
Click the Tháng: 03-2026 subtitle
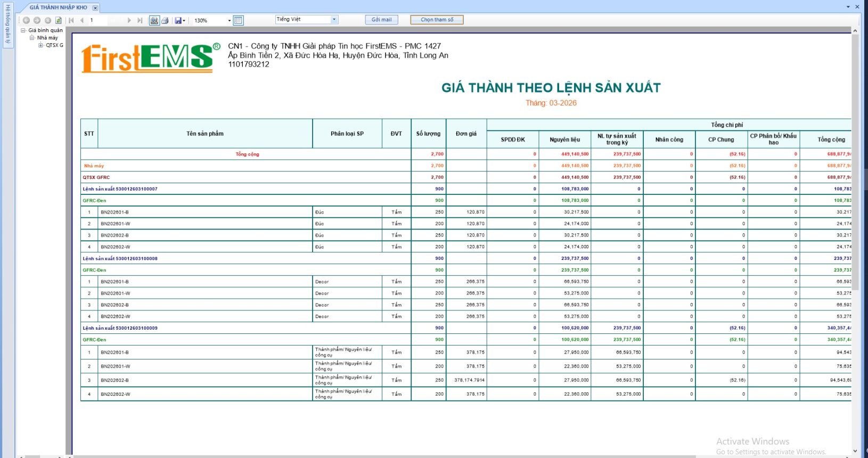pyautogui.click(x=551, y=103)
